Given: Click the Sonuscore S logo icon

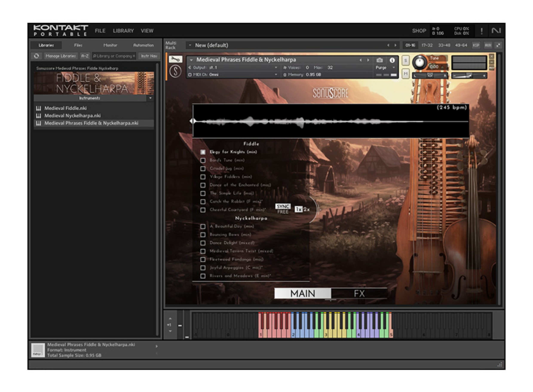Looking at the screenshot, I should pos(175,71).
